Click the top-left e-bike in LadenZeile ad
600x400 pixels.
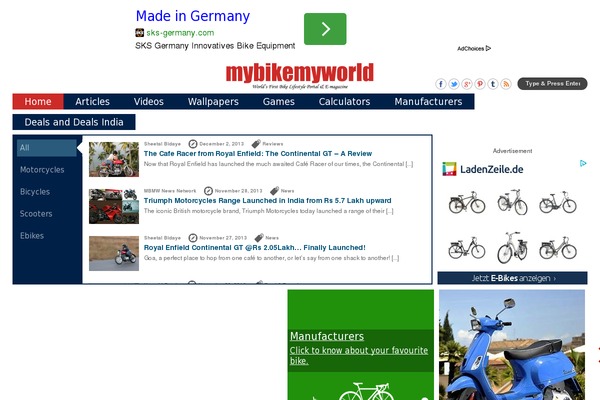click(x=467, y=202)
